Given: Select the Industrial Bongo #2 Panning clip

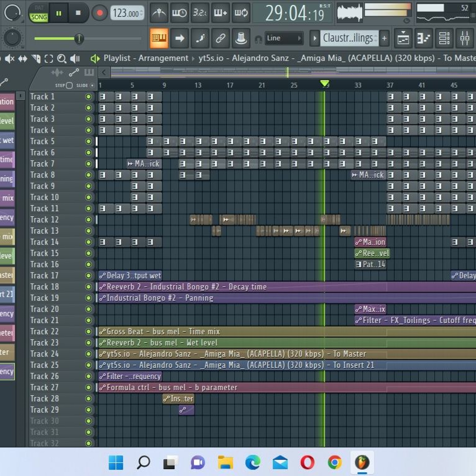Looking at the screenshot, I should [287, 298].
